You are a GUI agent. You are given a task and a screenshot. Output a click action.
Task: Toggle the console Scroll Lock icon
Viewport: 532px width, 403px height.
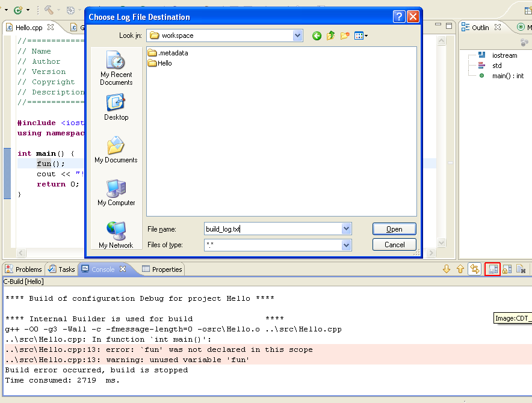507,269
